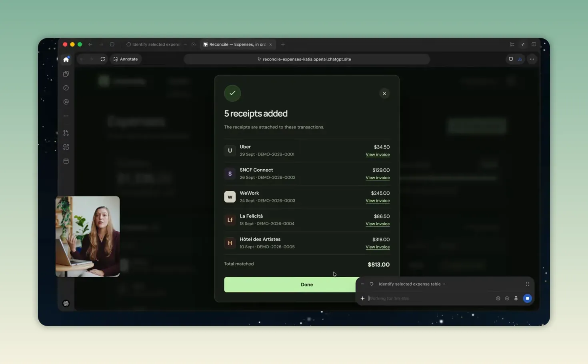
Task: Click the download icon in the toolbar
Action: (x=520, y=59)
